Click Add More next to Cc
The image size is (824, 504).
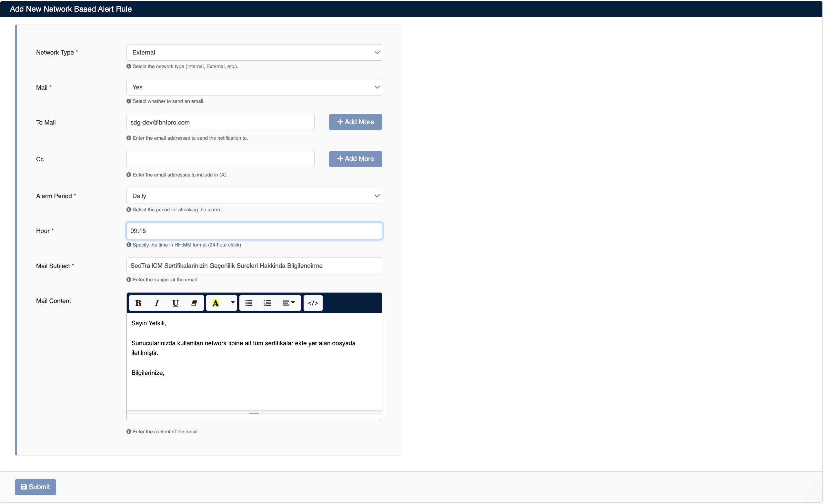[x=356, y=159]
